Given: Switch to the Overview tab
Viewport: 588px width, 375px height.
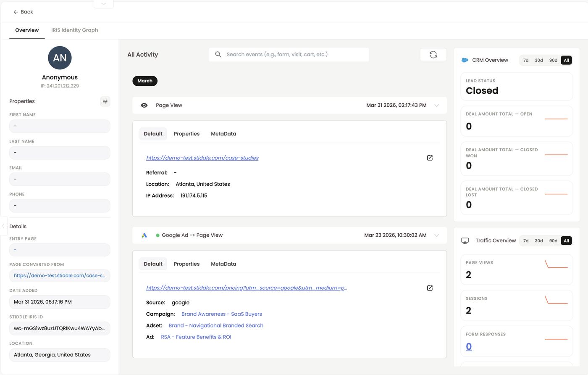Looking at the screenshot, I should pyautogui.click(x=27, y=30).
